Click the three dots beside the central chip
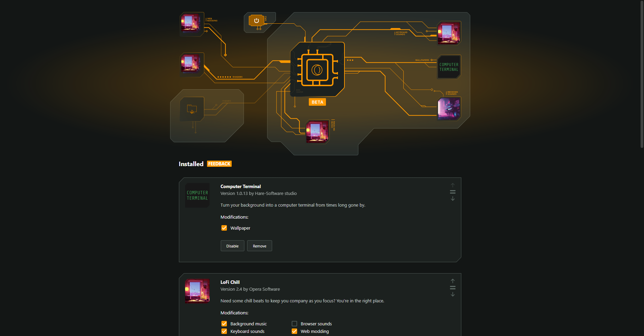Image resolution: width=644 pixels, height=336 pixels. click(x=350, y=60)
